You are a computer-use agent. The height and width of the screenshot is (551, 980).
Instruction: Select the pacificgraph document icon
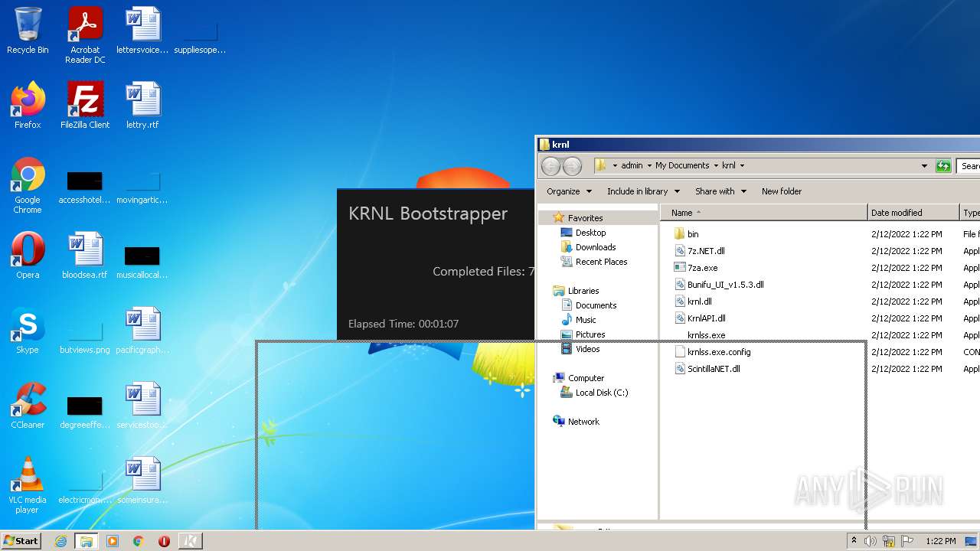[142, 330]
